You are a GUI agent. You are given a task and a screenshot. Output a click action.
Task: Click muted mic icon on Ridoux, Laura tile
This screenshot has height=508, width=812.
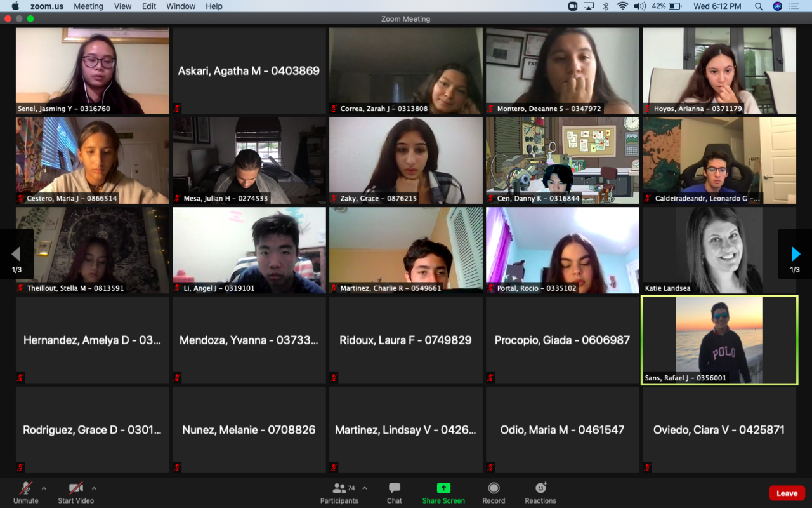[x=334, y=378]
